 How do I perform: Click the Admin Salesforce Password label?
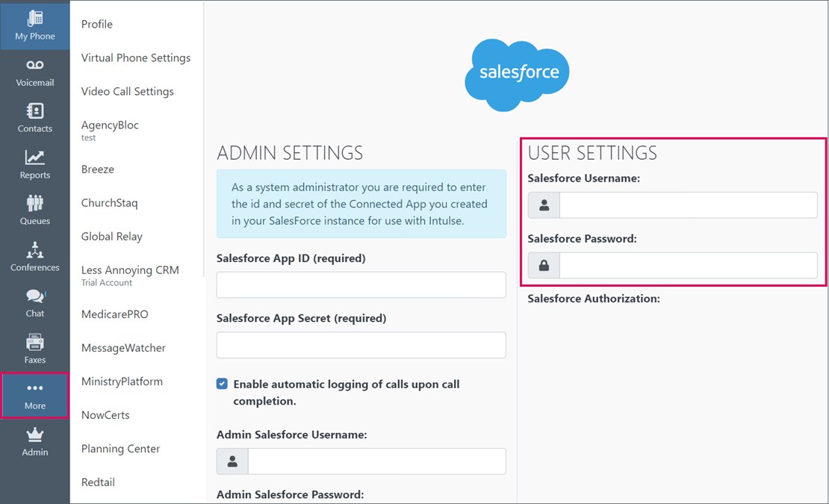coord(291,494)
